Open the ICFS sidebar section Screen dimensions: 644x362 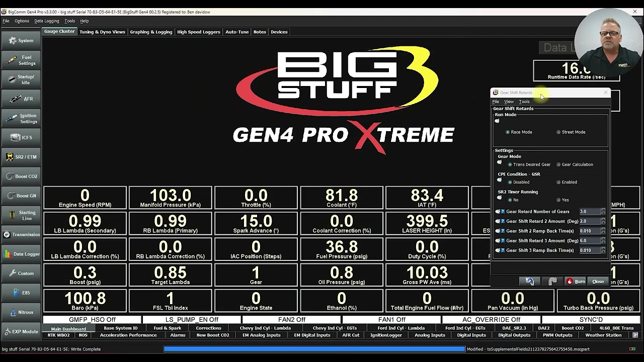click(x=21, y=137)
